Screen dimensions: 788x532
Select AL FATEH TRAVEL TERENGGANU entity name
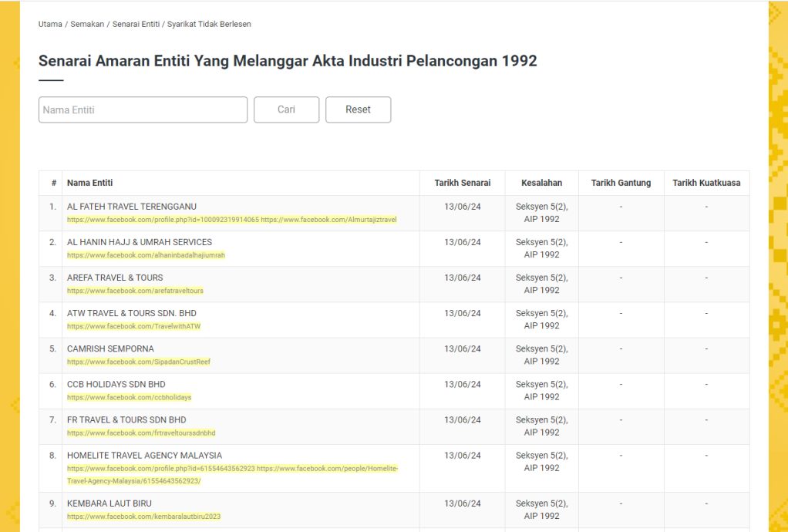(x=132, y=207)
